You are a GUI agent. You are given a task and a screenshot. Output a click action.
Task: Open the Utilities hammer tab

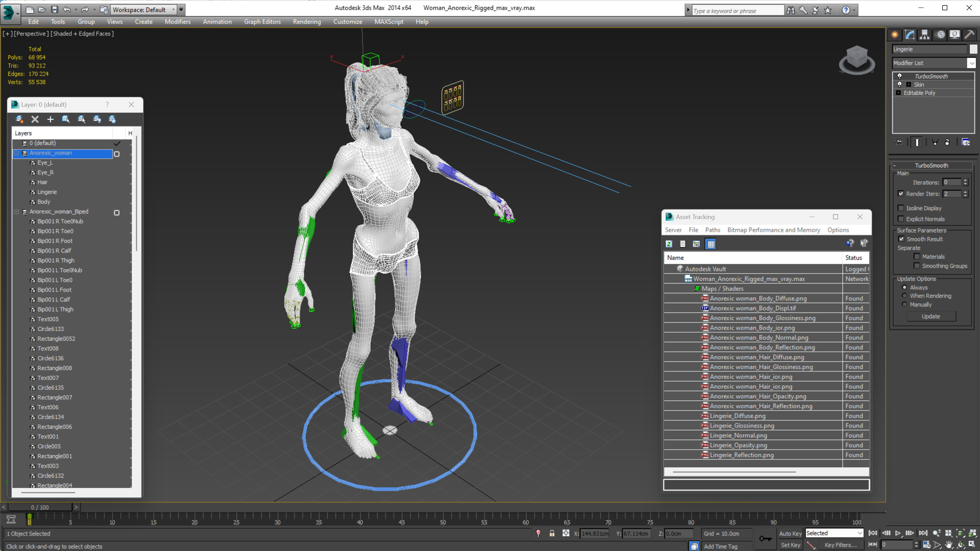point(969,35)
